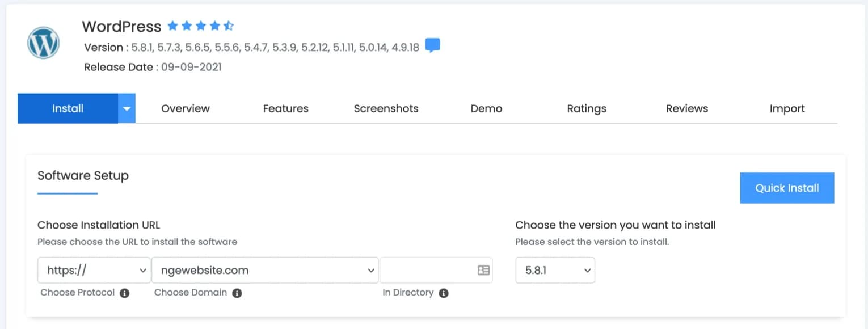Open the Screenshots tab
Image resolution: width=868 pixels, height=329 pixels.
tap(386, 108)
